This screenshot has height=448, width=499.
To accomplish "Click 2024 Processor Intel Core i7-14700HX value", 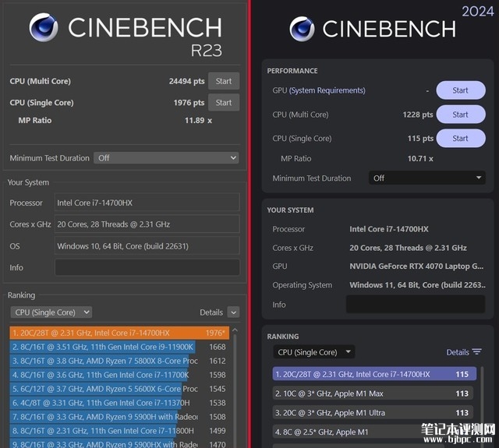I will click(389, 229).
